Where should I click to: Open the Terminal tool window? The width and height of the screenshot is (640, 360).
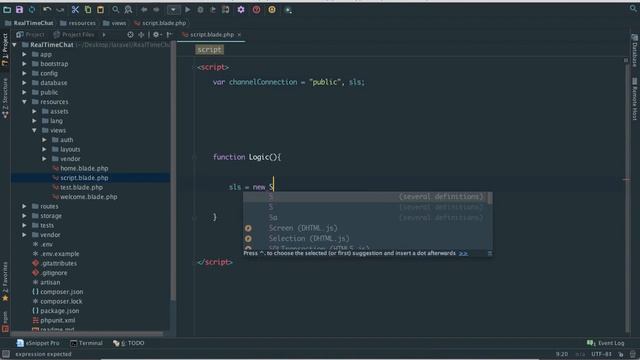coord(87,343)
